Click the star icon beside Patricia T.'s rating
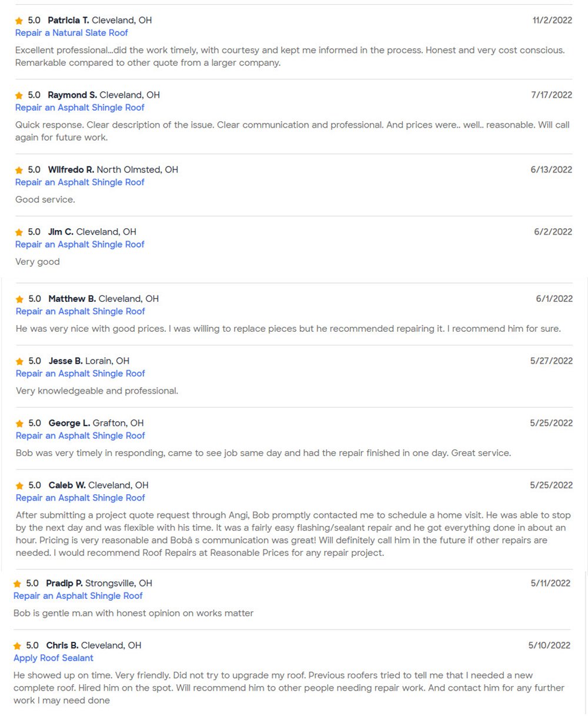Screen dimensions: 588x716 [x=19, y=21]
